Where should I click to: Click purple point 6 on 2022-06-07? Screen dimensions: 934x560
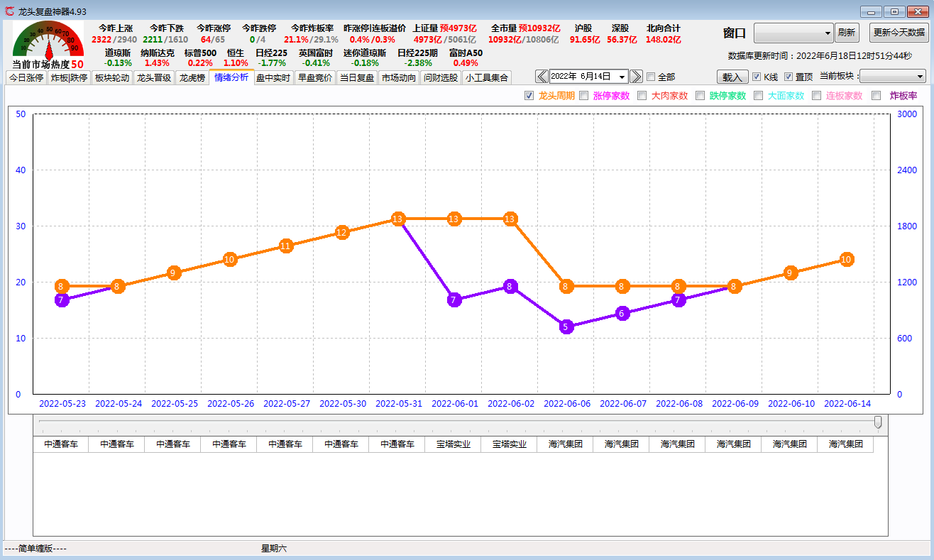point(622,313)
